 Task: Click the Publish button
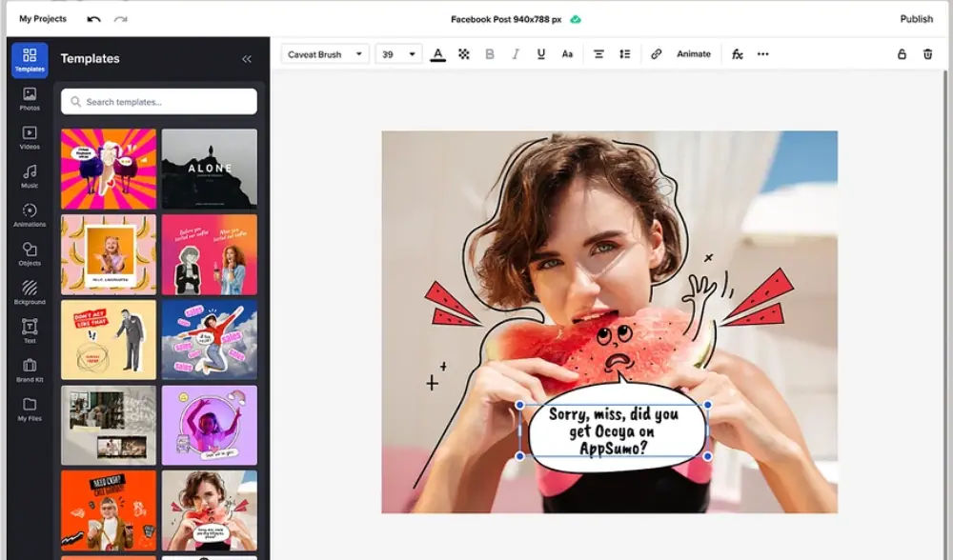916,19
